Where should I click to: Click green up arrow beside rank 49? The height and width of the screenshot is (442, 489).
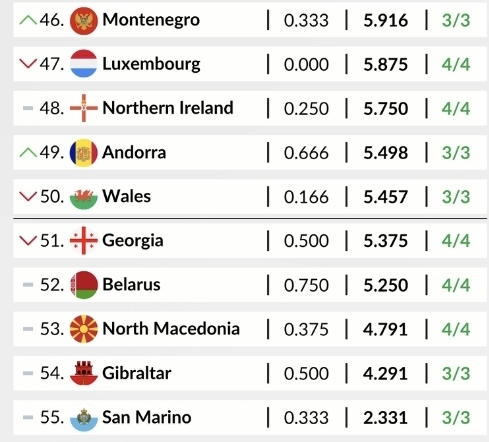[28, 153]
